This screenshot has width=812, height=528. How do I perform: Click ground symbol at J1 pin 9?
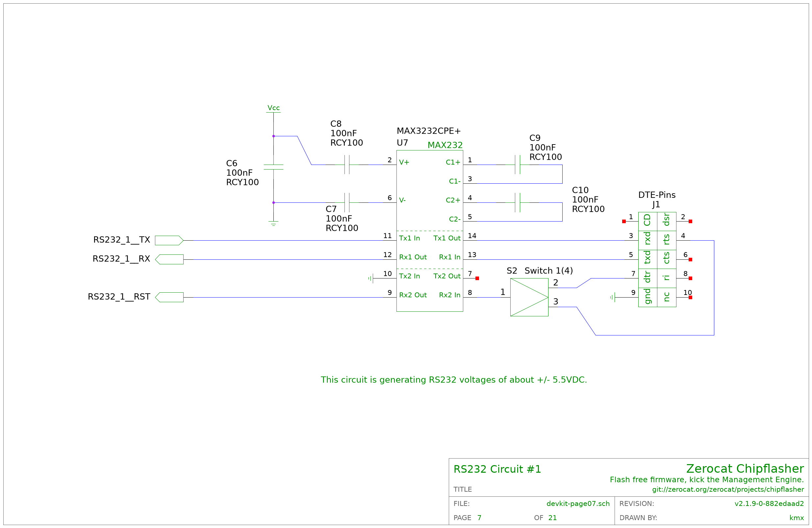click(x=612, y=297)
